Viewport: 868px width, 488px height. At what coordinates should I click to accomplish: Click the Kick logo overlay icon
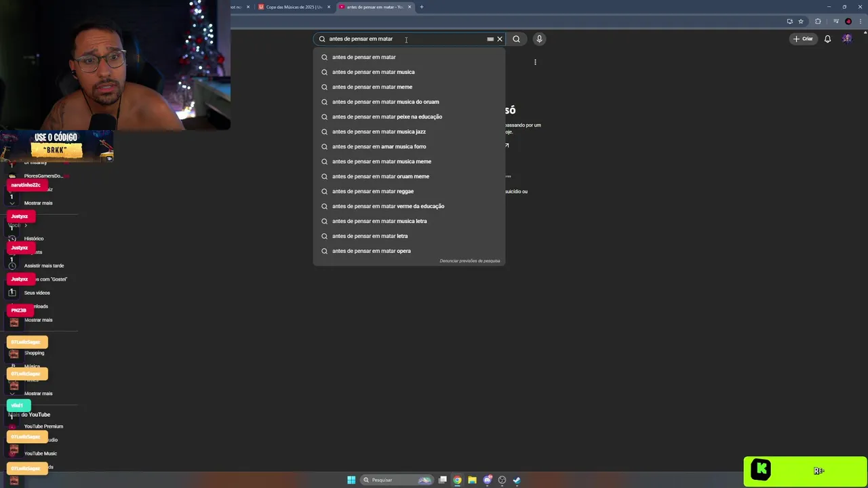click(x=760, y=469)
